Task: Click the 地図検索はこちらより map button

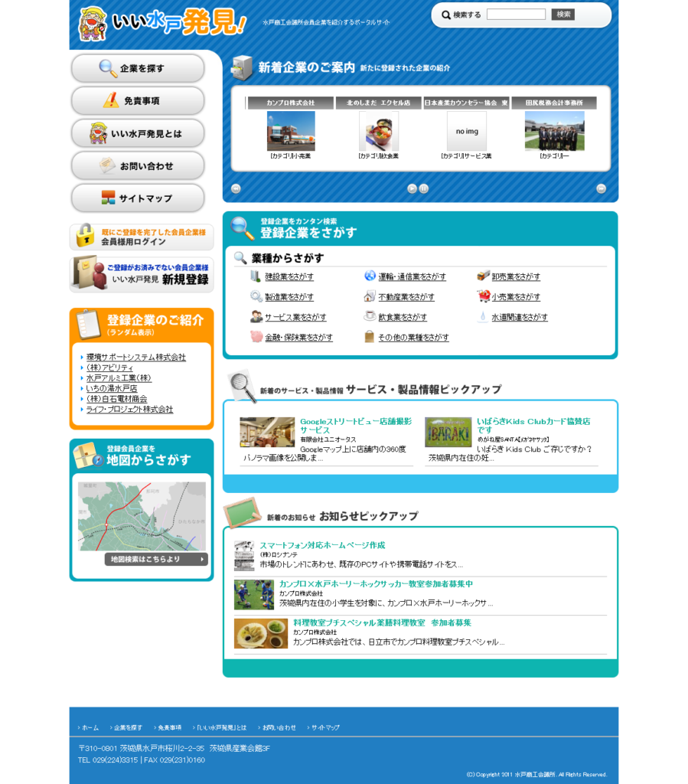Action: click(x=155, y=559)
